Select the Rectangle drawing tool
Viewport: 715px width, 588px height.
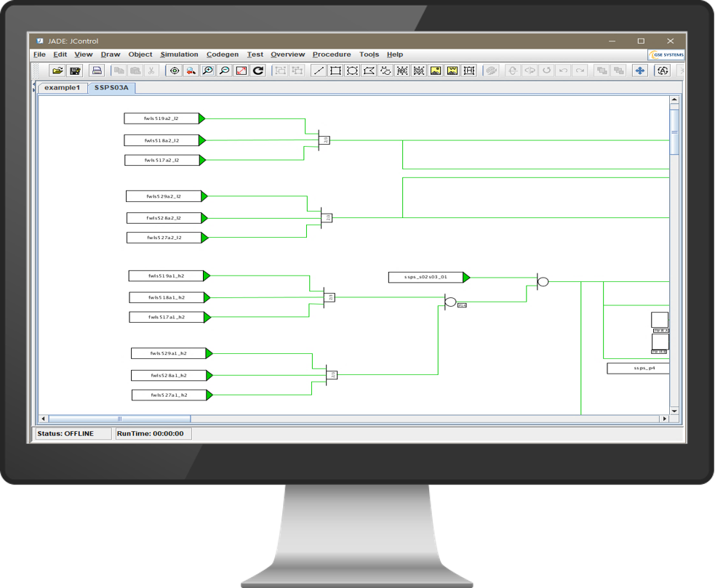tap(335, 71)
